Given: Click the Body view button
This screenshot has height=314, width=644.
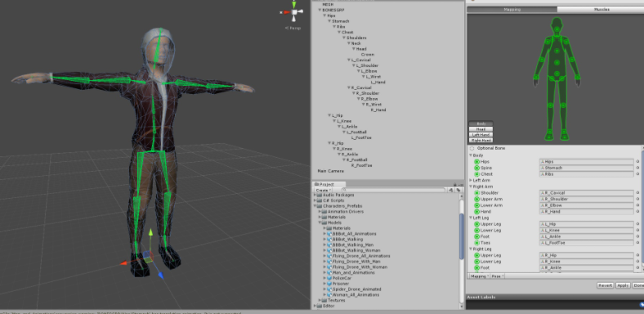Looking at the screenshot, I should point(481,123).
